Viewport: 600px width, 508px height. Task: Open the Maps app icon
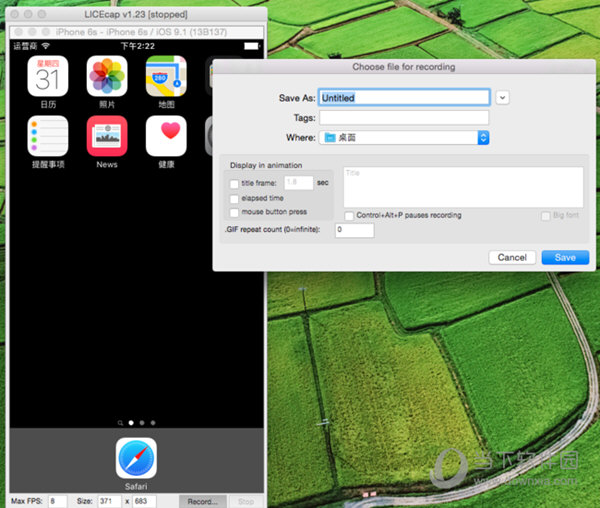pos(166,76)
